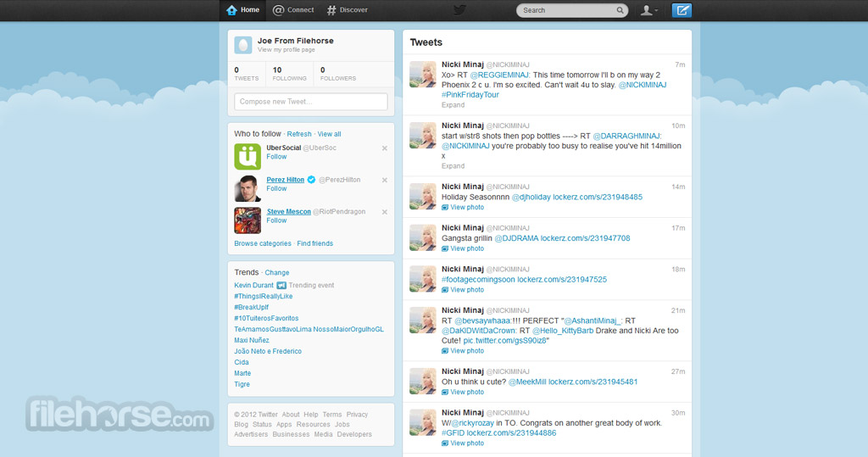Click Perez Hilton profile photo

pyautogui.click(x=248, y=189)
